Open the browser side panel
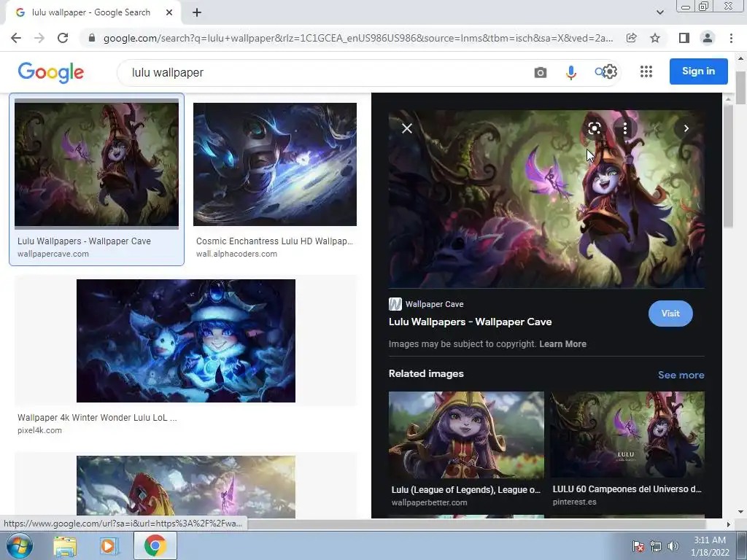Image resolution: width=747 pixels, height=560 pixels. point(684,38)
